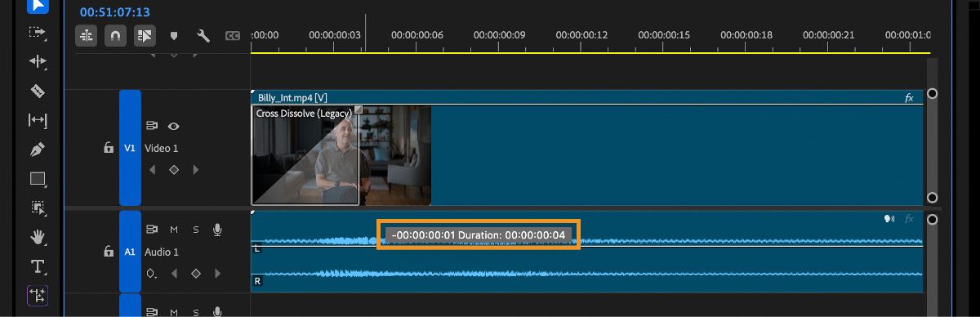Viewport: 980px width, 317px height.
Task: Toggle Linked Selection button
Action: point(144,36)
